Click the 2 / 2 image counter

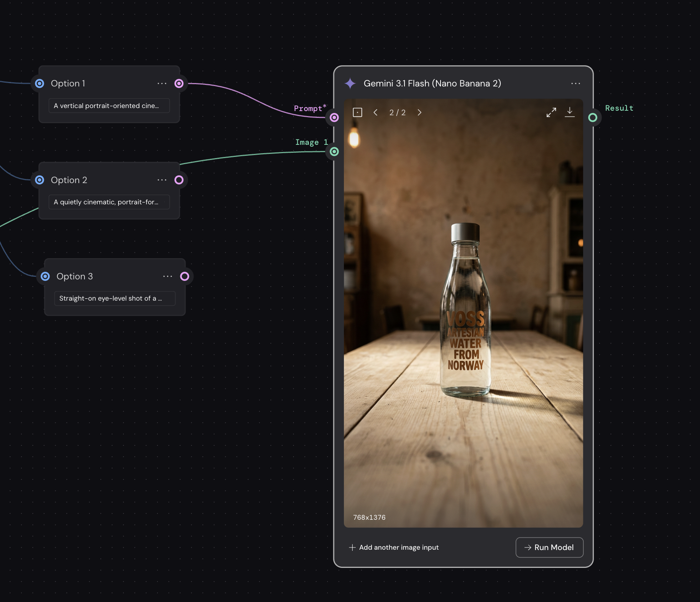click(397, 113)
